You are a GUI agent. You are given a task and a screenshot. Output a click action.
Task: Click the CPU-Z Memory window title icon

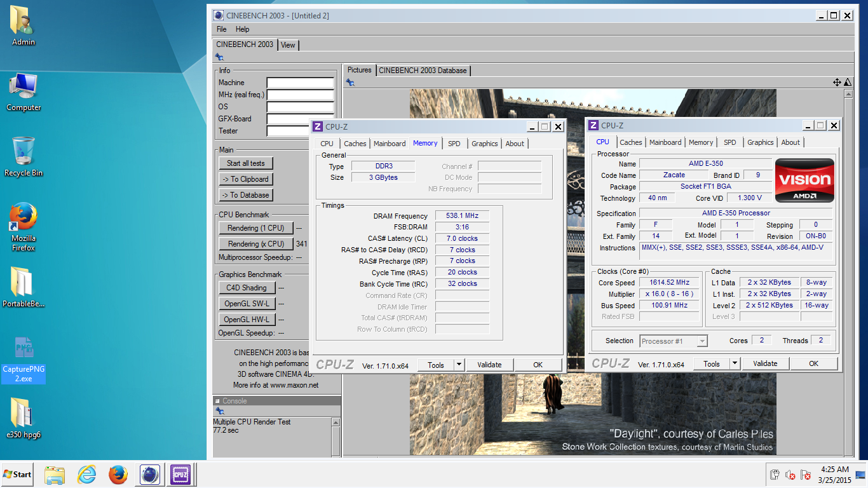point(318,126)
